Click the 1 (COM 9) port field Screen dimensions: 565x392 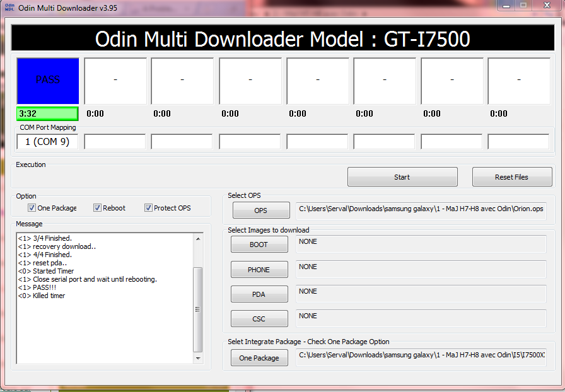point(47,142)
